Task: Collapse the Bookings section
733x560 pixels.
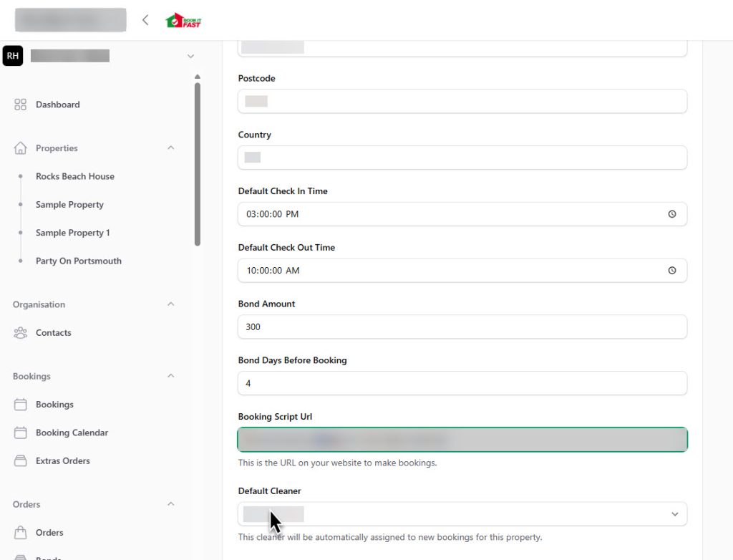Action: coord(170,376)
